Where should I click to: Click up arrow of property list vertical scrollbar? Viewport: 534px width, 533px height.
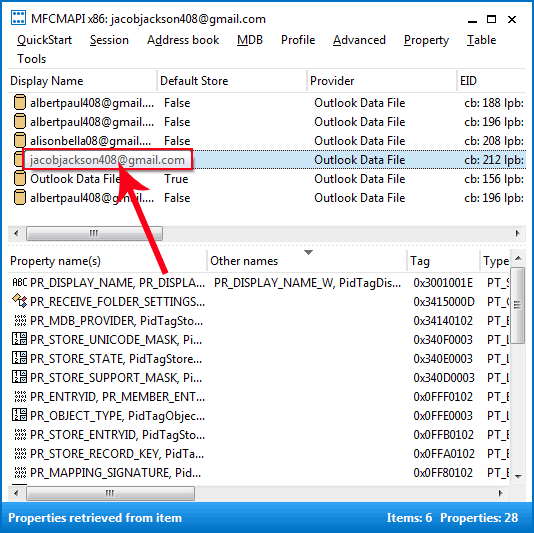click(518, 258)
